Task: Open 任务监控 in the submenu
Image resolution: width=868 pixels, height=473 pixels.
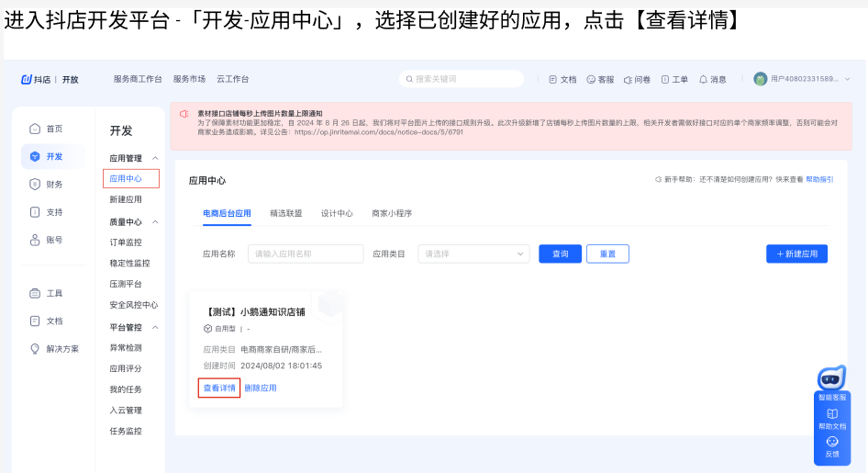Action: click(126, 431)
